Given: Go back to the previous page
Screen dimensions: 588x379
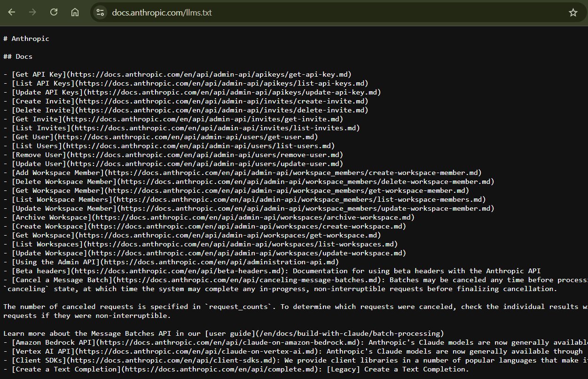Looking at the screenshot, I should tap(12, 13).
